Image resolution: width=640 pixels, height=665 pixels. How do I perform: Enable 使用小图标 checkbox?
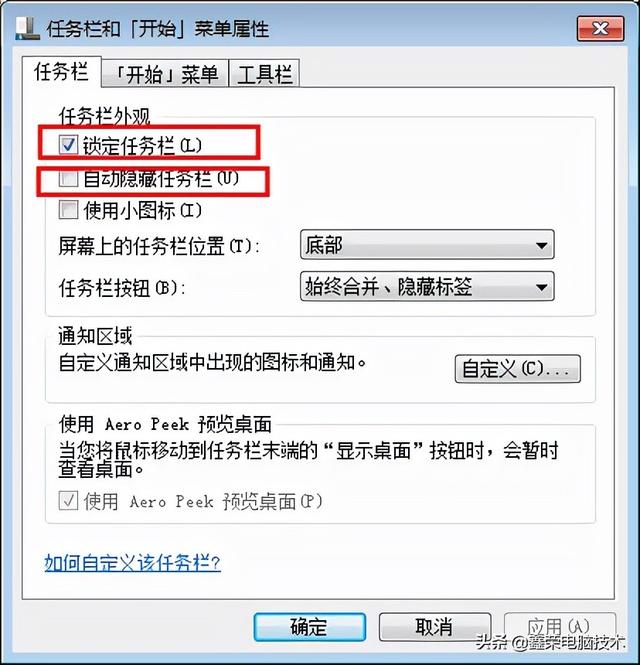pyautogui.click(x=68, y=210)
